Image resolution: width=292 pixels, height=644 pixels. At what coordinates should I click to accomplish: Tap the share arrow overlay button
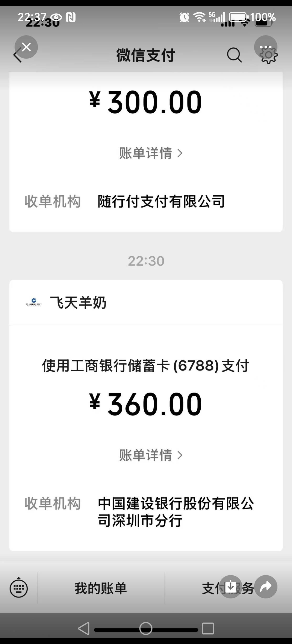pos(266,587)
